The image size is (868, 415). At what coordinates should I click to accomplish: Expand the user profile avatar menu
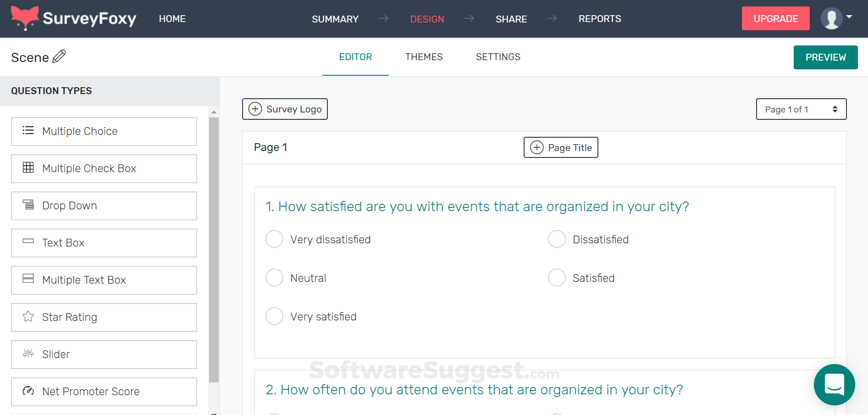coord(836,18)
